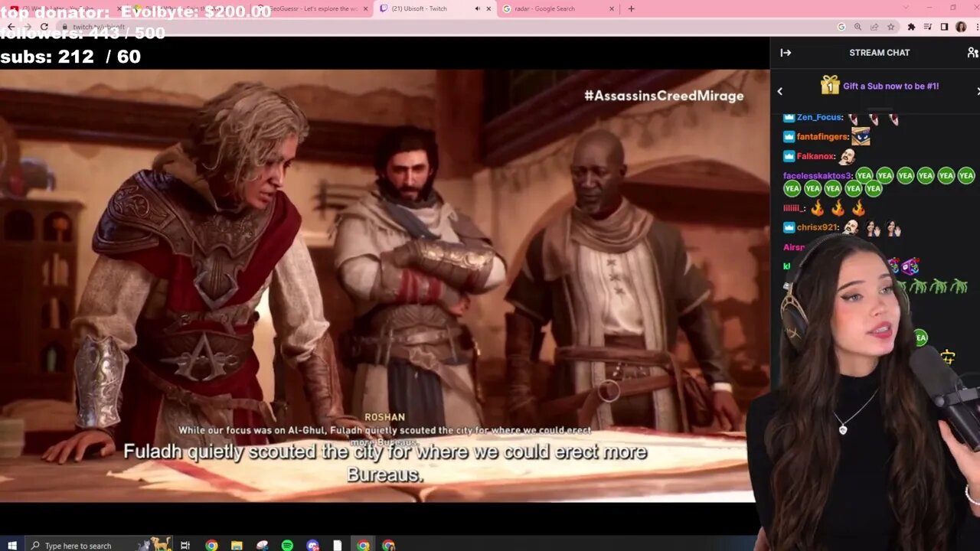Image resolution: width=980 pixels, height=551 pixels.
Task: Open a new browser tab
Action: click(631, 9)
